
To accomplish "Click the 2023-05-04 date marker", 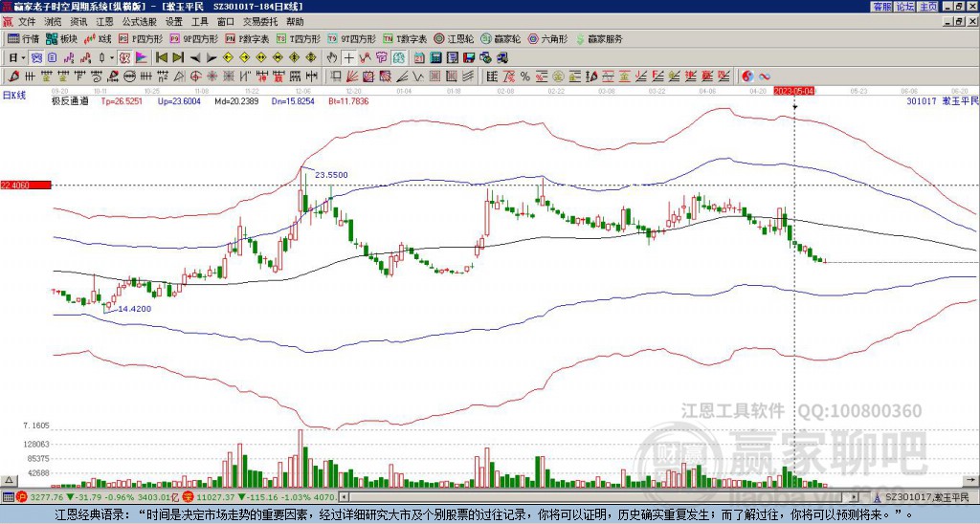I will click(x=794, y=91).
